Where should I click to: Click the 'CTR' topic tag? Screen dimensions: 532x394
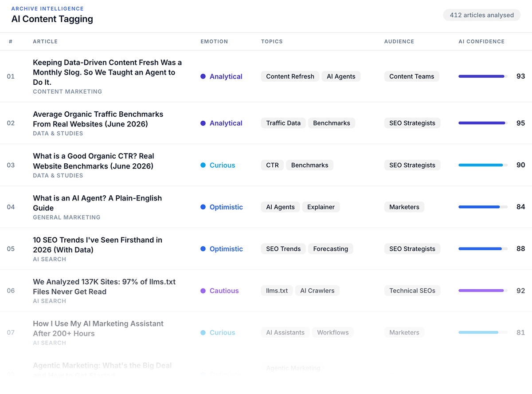coord(272,165)
